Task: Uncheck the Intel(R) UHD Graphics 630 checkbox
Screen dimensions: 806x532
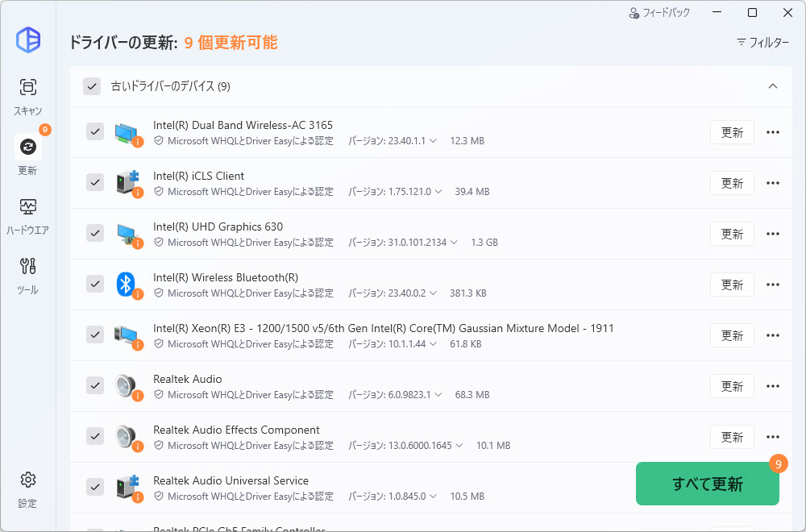Action: coord(95,234)
